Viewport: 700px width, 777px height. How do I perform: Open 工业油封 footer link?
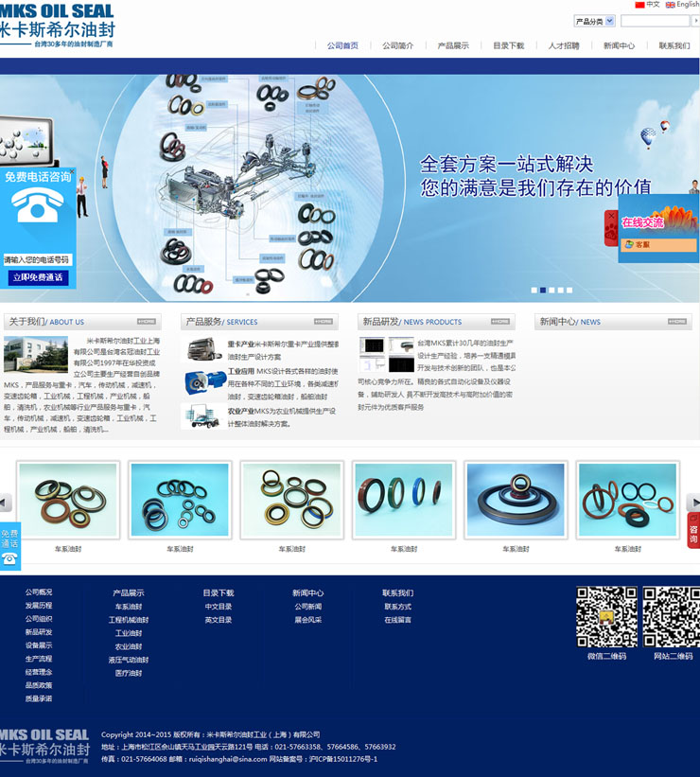129,633
